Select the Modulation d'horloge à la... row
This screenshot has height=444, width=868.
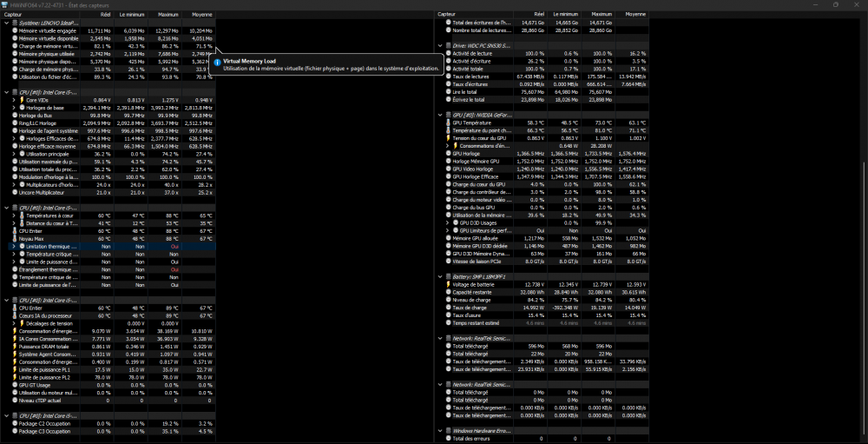[x=108, y=177]
